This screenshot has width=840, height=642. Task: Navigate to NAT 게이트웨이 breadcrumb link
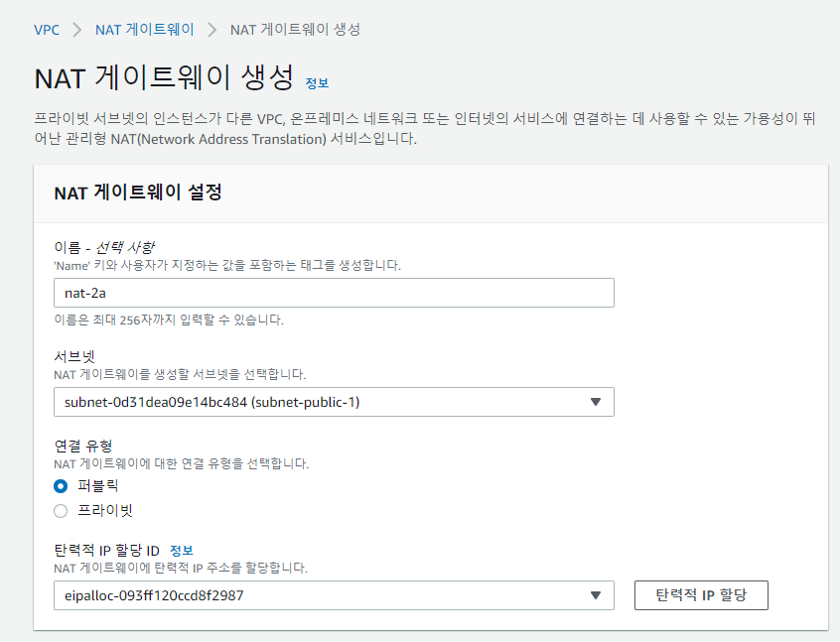145,30
